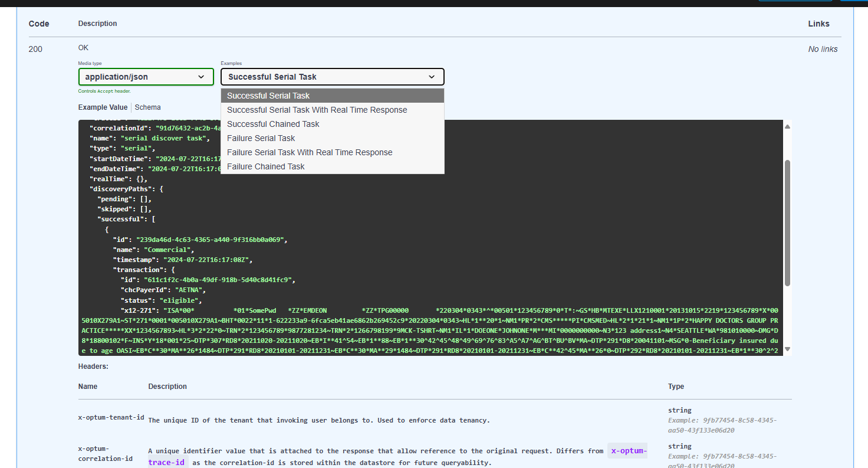The height and width of the screenshot is (468, 868).
Task: Click the "pending": [] line
Action: pyautogui.click(x=124, y=199)
